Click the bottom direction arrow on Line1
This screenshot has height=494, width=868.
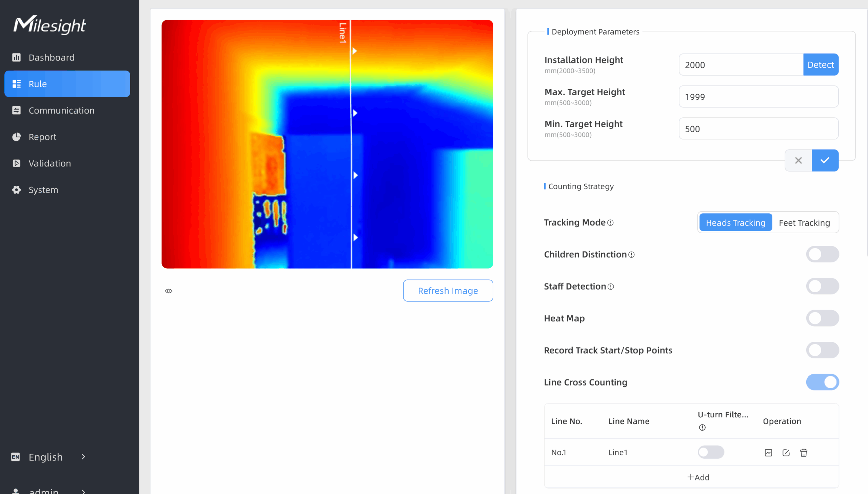[x=355, y=237]
